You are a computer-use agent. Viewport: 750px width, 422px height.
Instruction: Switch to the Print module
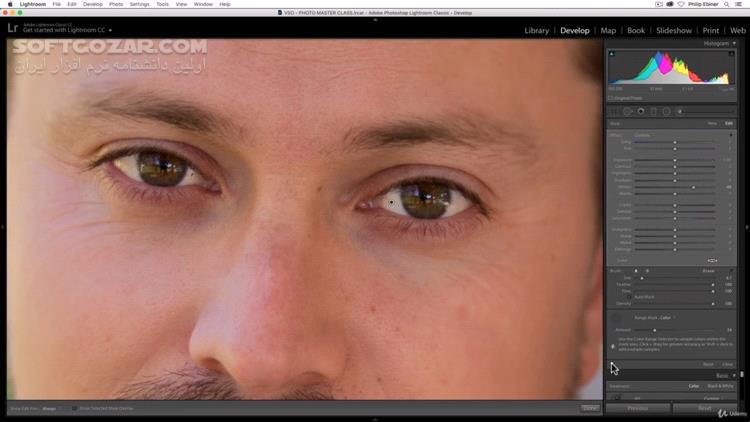710,30
